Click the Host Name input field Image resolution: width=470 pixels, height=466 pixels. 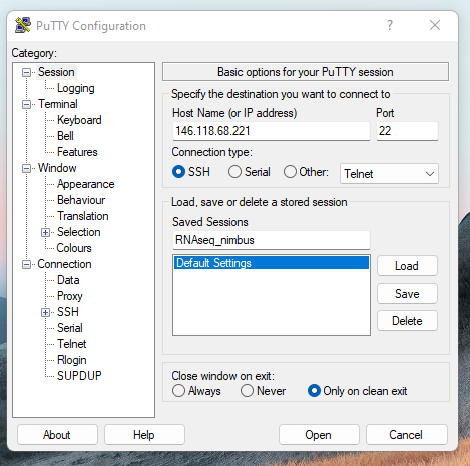point(271,131)
